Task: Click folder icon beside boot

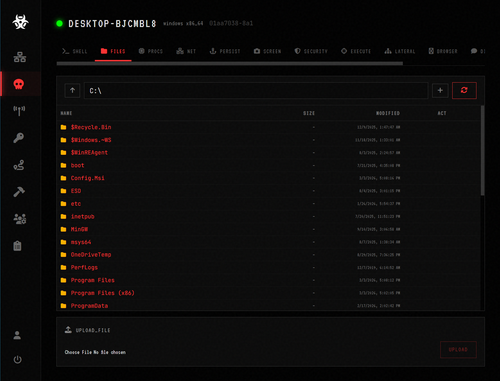Action: click(x=63, y=165)
